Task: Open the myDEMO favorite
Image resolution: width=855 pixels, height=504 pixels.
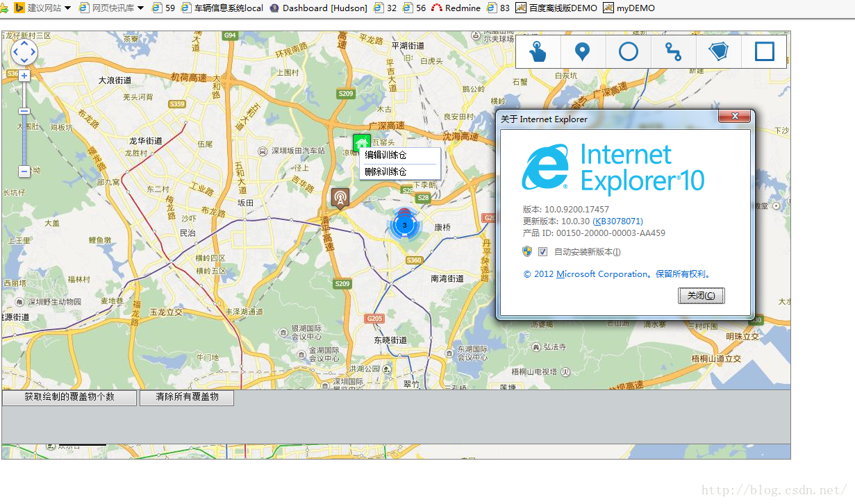Action: 629,8
